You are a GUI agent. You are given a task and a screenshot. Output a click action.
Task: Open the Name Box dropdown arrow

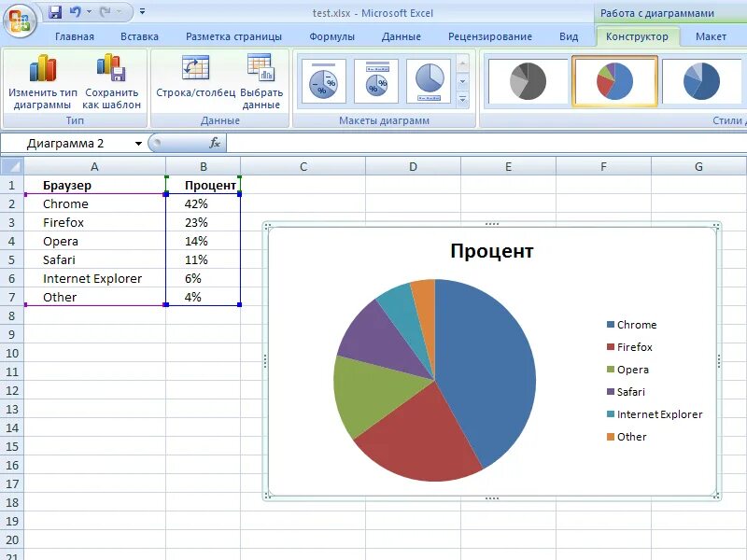click(x=138, y=144)
